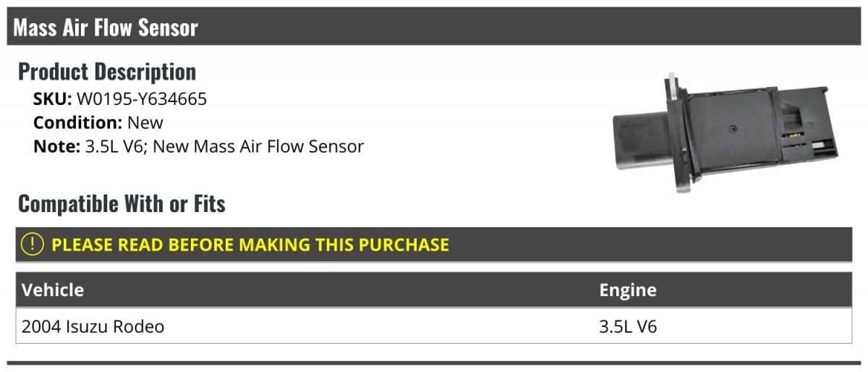
Task: Select the "2004 Isuzu Rodeo" vehicle cell
Action: click(x=93, y=326)
